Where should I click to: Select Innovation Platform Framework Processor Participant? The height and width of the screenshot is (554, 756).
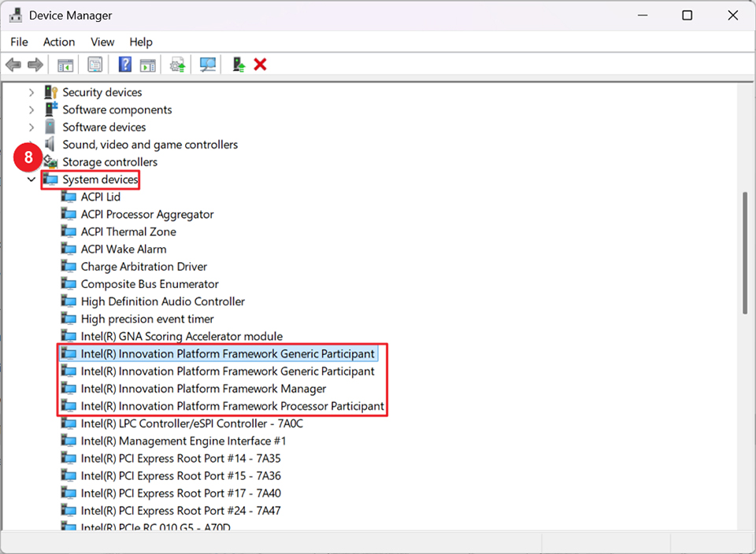click(x=232, y=406)
